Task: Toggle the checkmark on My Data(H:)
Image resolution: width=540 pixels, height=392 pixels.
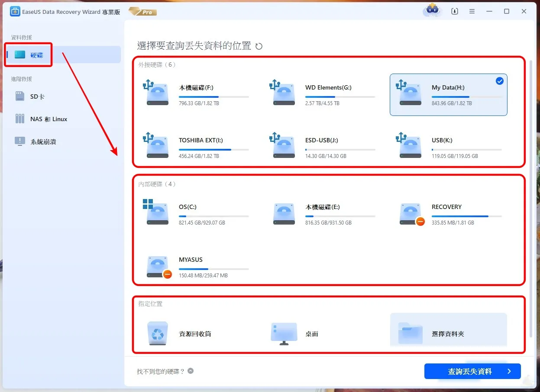Action: 500,81
